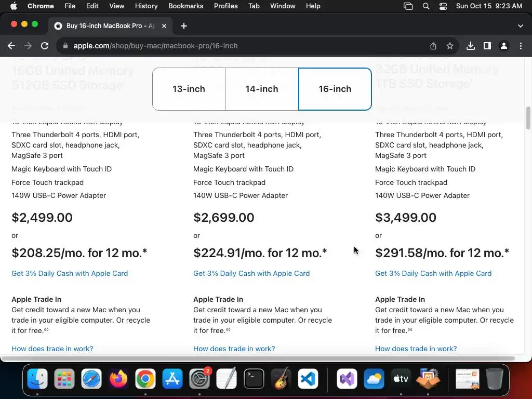Click the horizontal scrollbar at page bottom

tap(258, 358)
